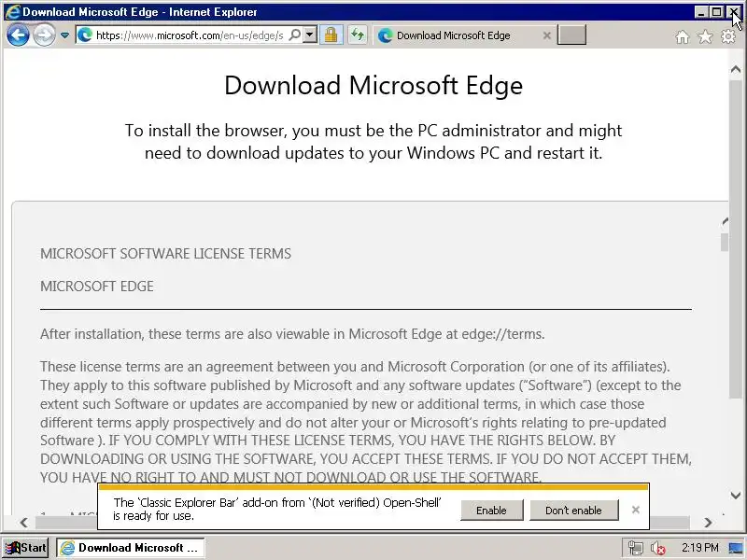
Task: Minimize the Internet Explorer window
Action: 701,12
